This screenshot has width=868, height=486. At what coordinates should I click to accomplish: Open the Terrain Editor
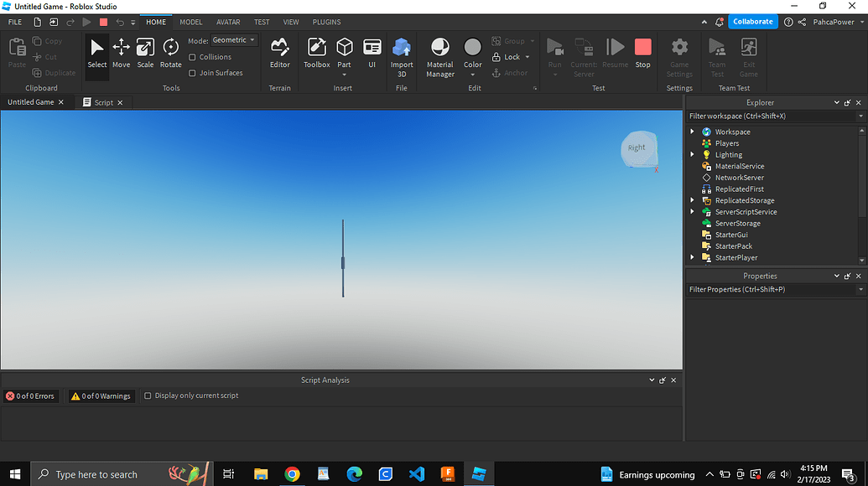pyautogui.click(x=279, y=54)
